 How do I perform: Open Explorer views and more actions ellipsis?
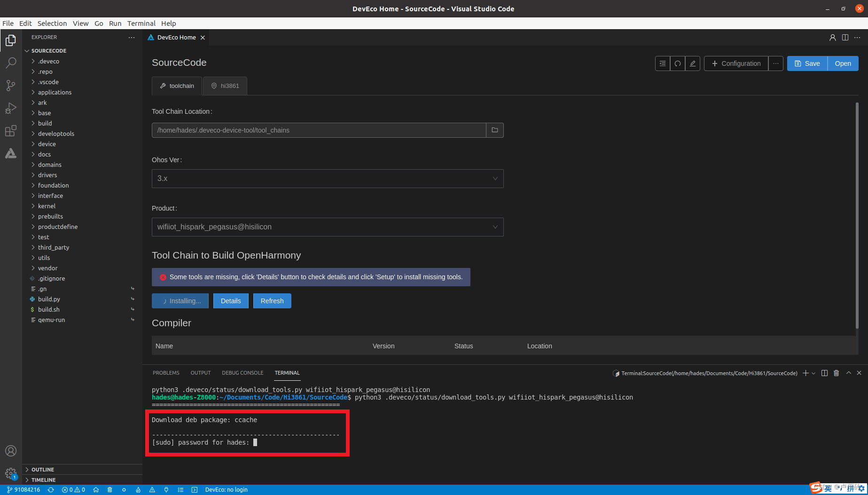point(132,37)
